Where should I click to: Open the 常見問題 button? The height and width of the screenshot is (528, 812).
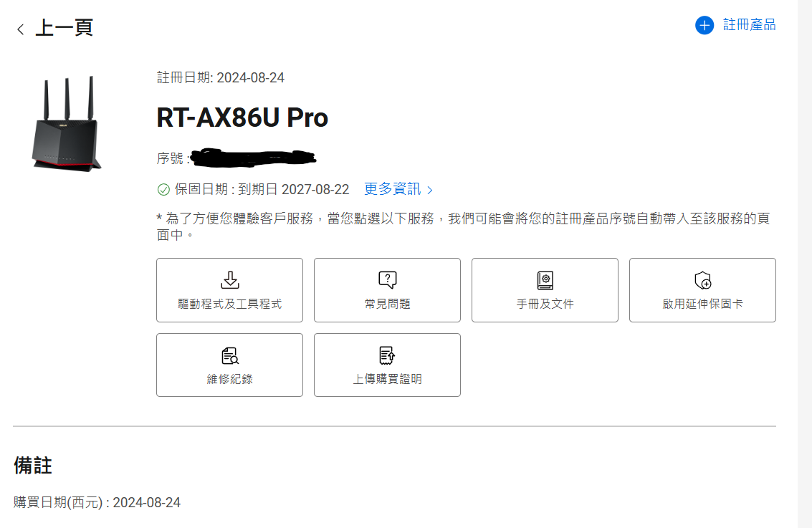pos(387,290)
